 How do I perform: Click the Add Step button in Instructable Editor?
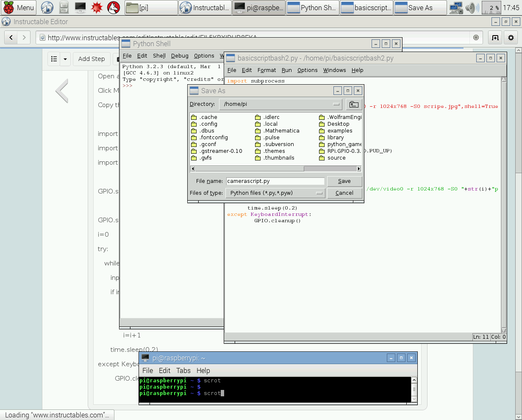click(92, 59)
